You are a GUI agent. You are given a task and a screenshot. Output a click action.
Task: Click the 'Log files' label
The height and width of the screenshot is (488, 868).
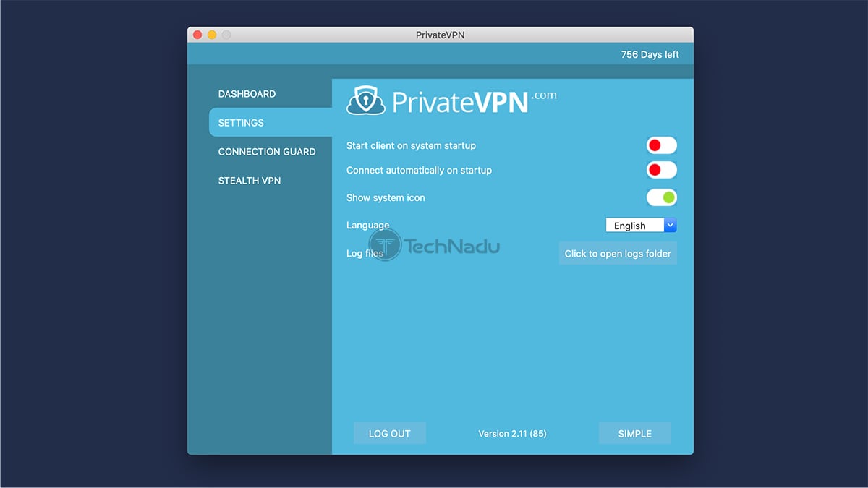365,253
